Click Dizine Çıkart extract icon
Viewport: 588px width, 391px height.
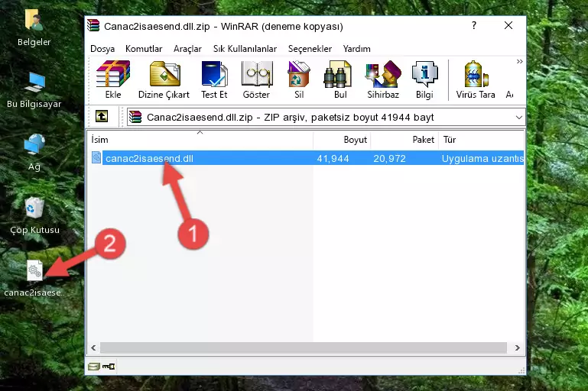coord(164,79)
